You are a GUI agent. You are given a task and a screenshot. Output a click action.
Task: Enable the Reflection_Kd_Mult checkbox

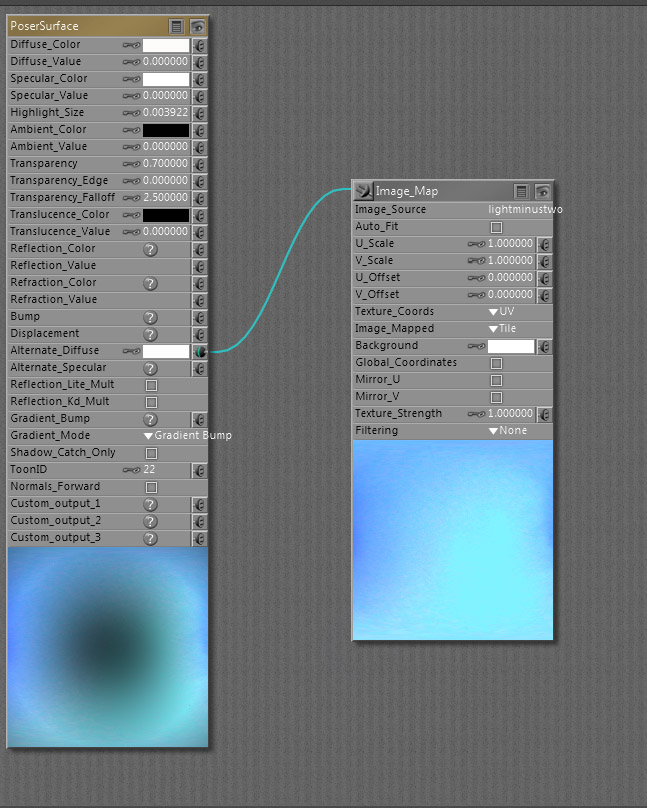(x=151, y=402)
